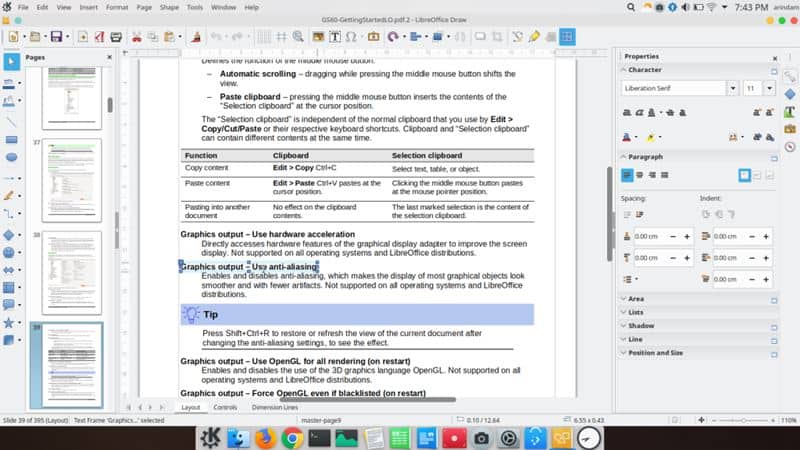Open the Liberation Serif font name dropdown

click(x=733, y=88)
